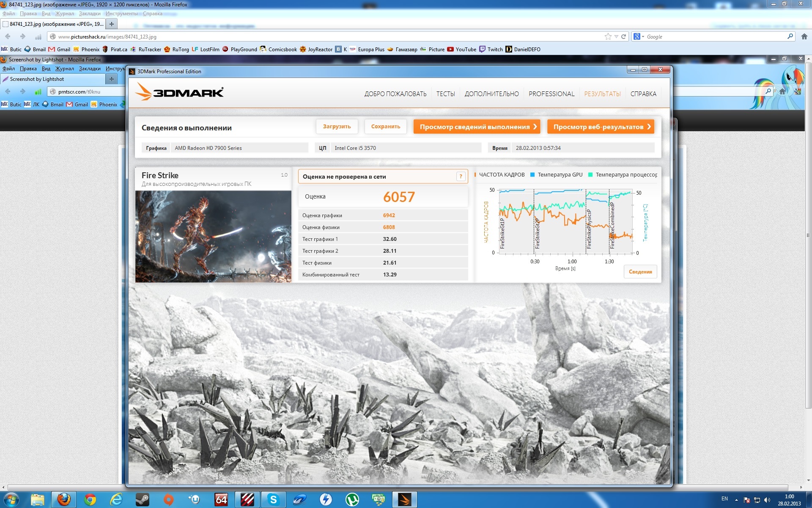This screenshot has height=508, width=812.
Task: Open Windows Explorer folder in the taskbar
Action: click(x=37, y=500)
